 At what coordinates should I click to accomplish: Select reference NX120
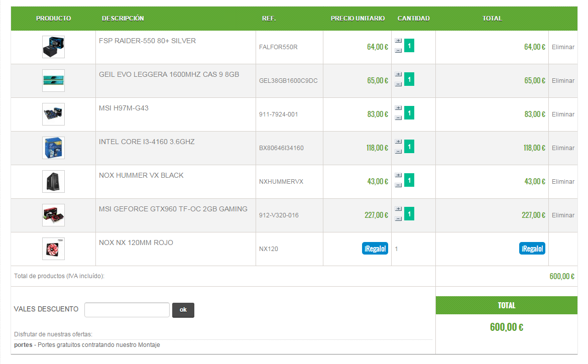[x=269, y=249]
